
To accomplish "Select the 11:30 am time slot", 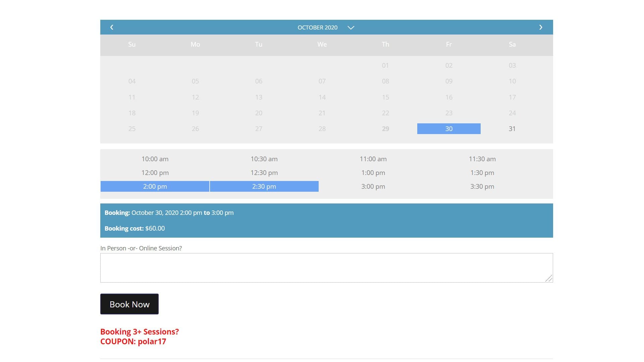I will point(482,159).
